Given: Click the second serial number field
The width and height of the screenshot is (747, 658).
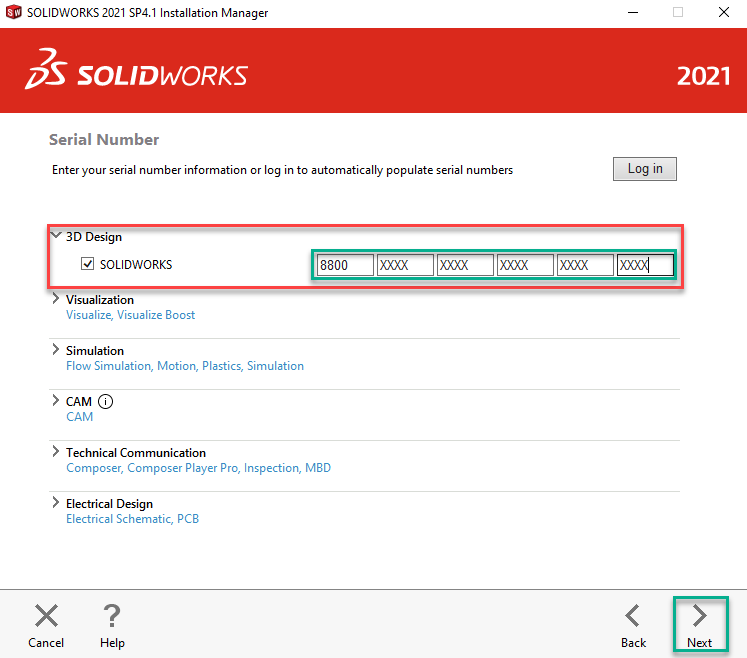Looking at the screenshot, I should click(x=405, y=265).
